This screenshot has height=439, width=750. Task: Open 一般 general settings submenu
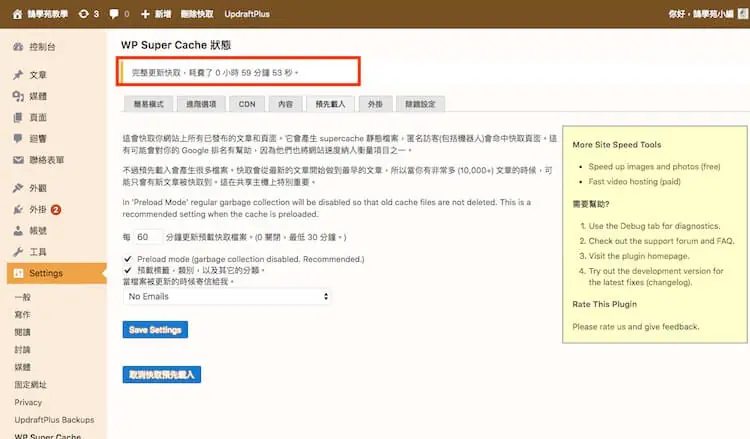[22, 297]
